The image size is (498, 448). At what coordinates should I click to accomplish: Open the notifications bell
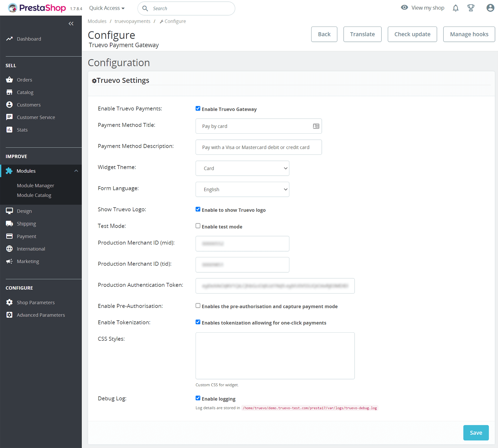455,8
